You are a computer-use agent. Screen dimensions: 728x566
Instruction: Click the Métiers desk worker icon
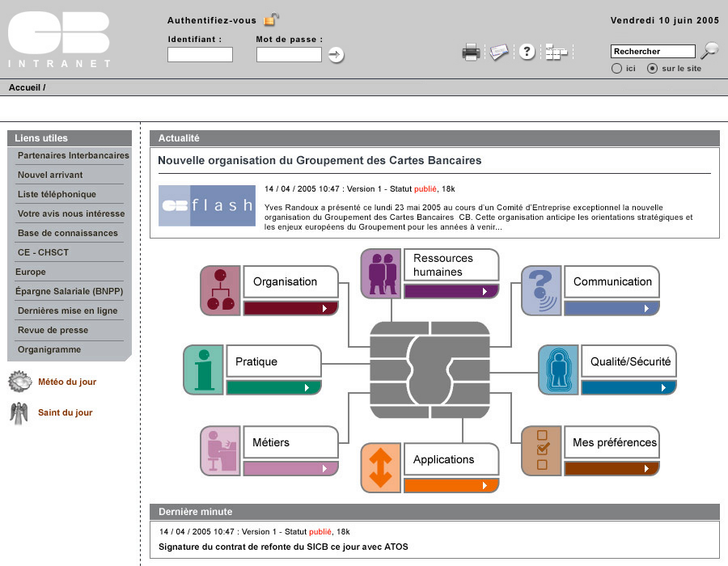tap(221, 451)
